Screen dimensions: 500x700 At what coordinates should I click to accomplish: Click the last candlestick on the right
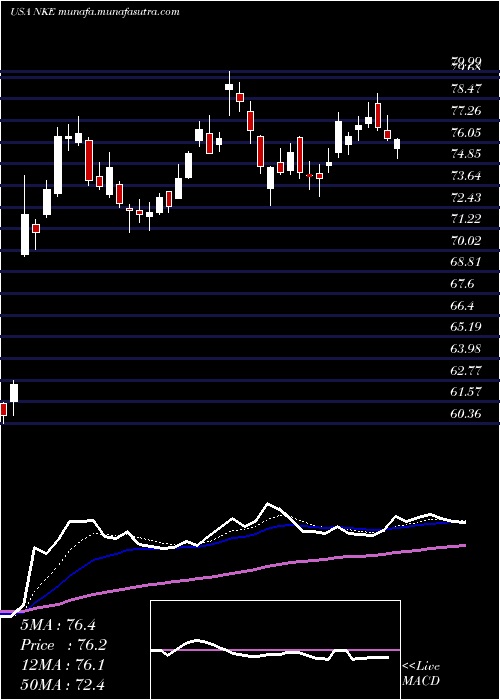coord(397,144)
